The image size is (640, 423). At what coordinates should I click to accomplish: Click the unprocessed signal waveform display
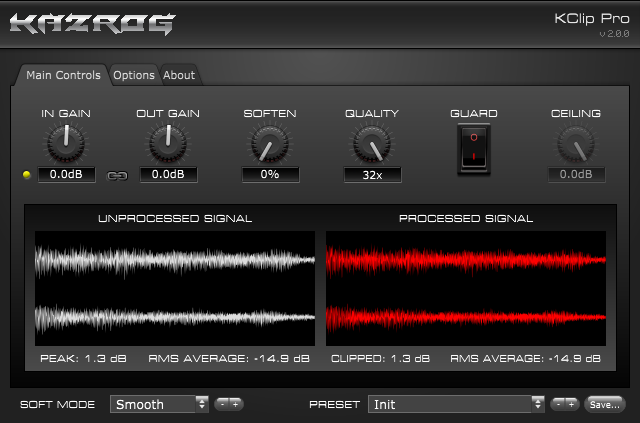(175, 288)
